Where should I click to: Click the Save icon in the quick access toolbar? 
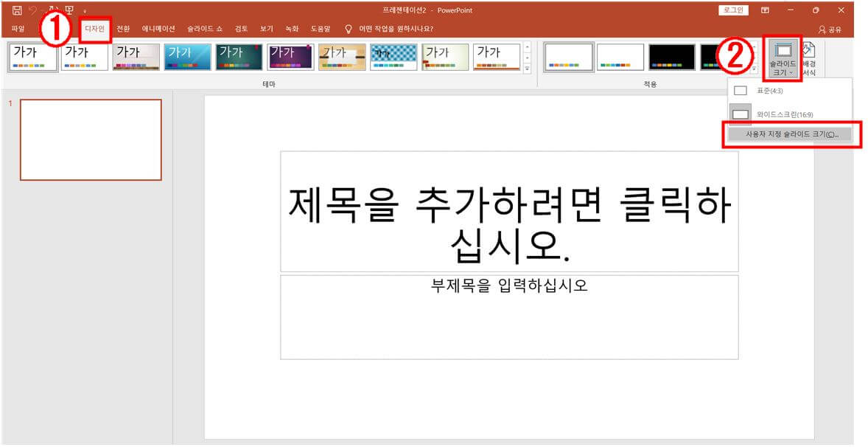pyautogui.click(x=16, y=10)
